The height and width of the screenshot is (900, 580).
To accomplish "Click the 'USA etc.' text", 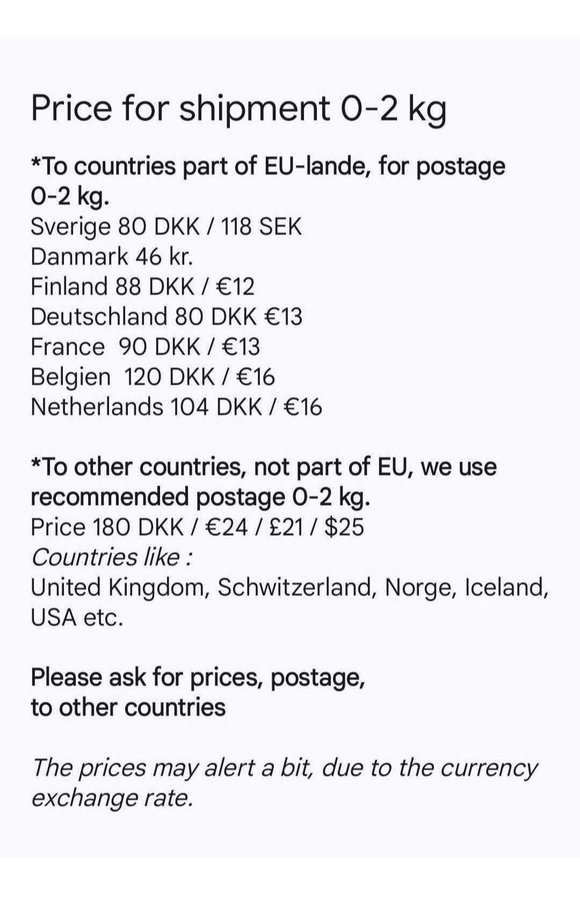I will [x=77, y=618].
